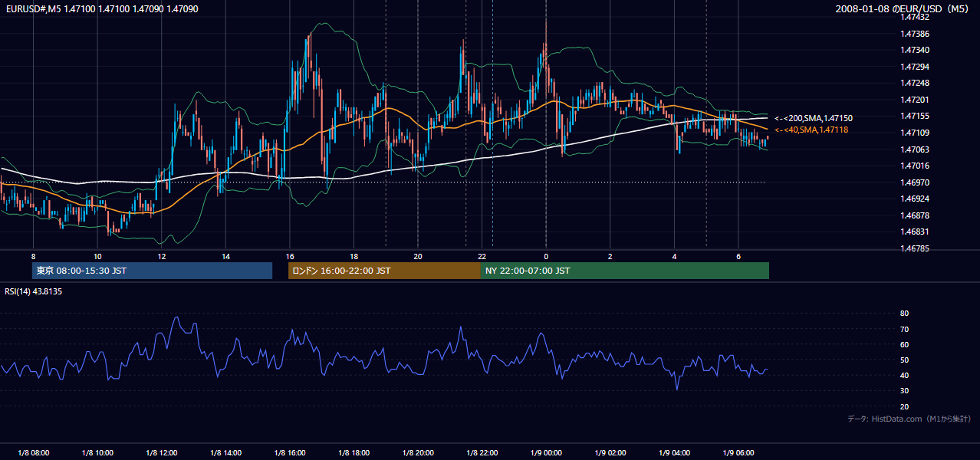This screenshot has height=460, width=980.
Task: Click price axis value 1.47340
Action: click(x=915, y=50)
